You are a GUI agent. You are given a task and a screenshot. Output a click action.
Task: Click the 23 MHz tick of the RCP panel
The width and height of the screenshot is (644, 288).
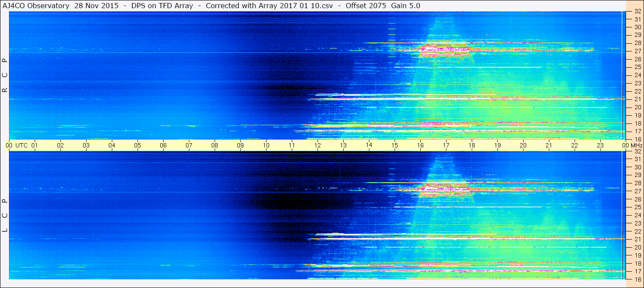(637, 83)
